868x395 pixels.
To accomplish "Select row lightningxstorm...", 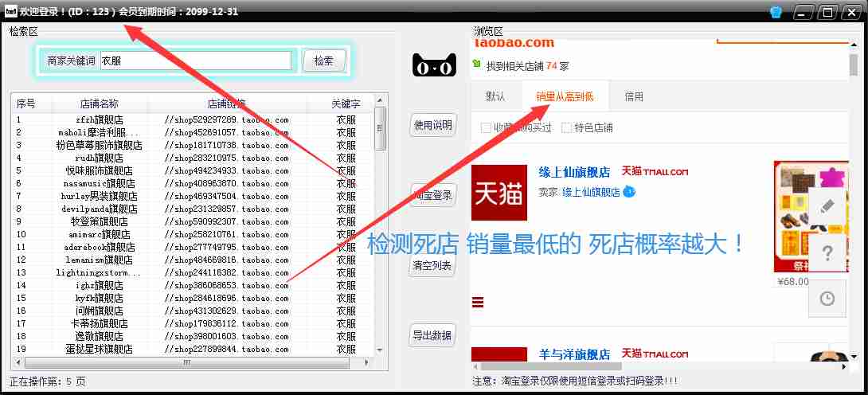I will 193,272.
